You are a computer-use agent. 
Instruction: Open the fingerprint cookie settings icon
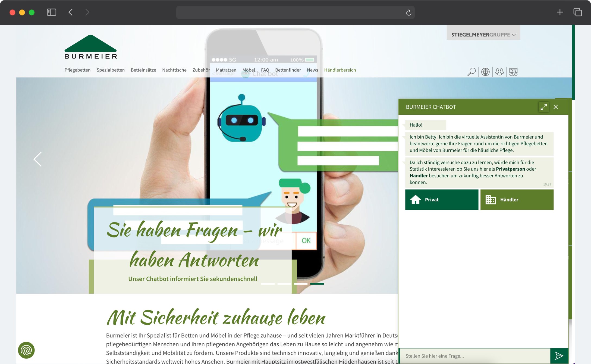(26, 350)
